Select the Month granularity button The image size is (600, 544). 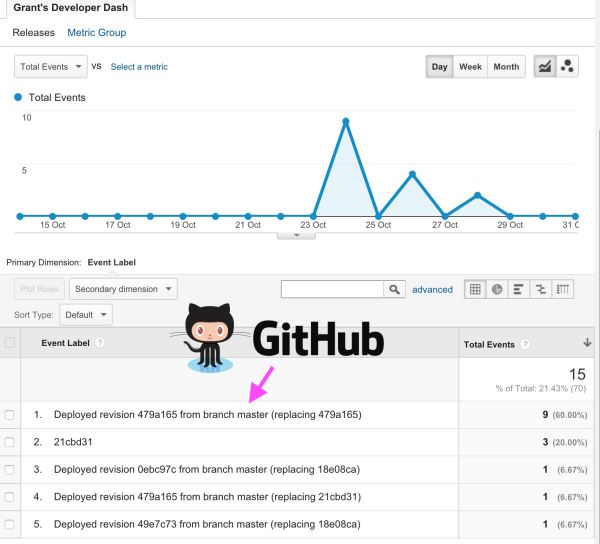click(x=506, y=67)
